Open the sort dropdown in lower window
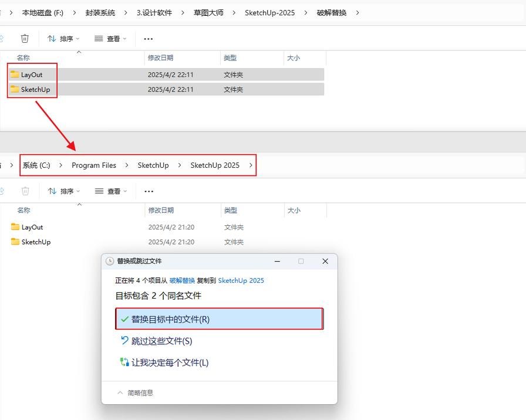This screenshot has height=420, width=526. click(x=64, y=191)
